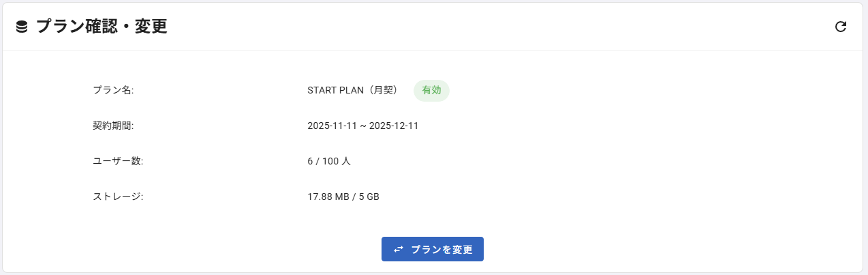Select the ストレージ label
The image size is (868, 275).
point(117,197)
